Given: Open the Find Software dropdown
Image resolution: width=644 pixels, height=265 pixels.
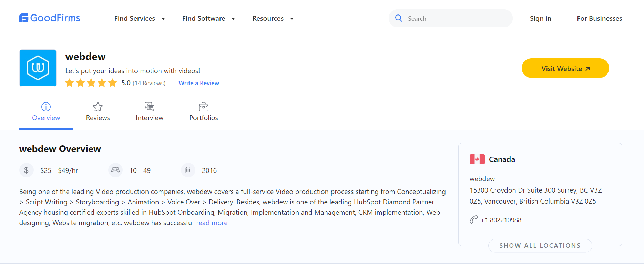Looking at the screenshot, I should [x=208, y=19].
